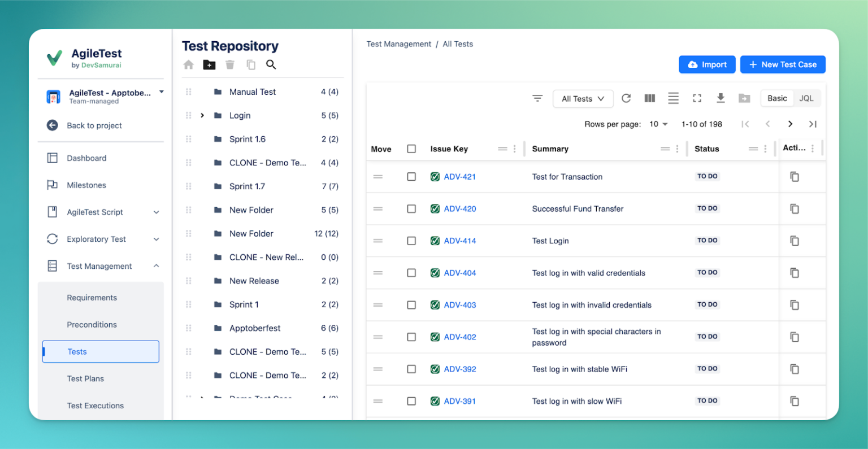Open the All Tests dropdown

tap(583, 99)
